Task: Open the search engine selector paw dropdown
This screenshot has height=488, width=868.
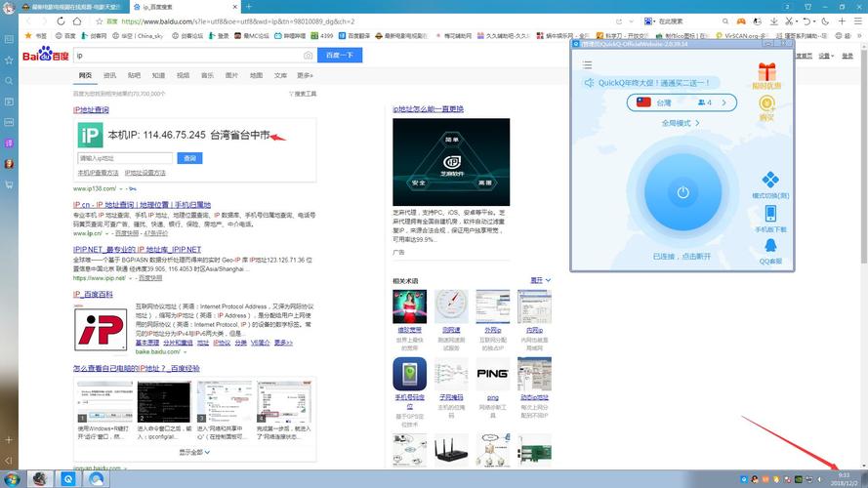Action: [x=648, y=21]
